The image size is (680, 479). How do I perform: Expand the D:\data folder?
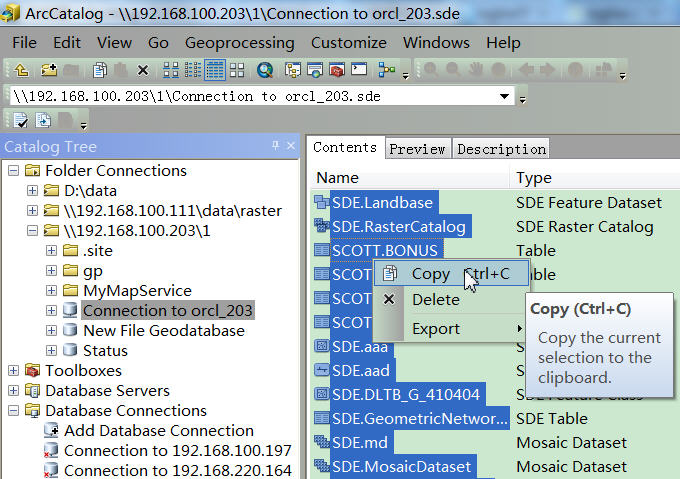[32, 191]
